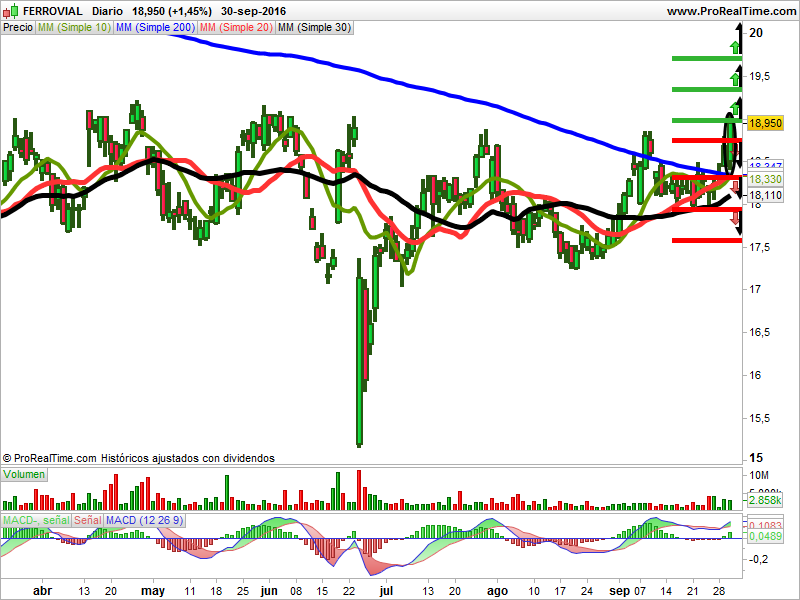This screenshot has width=800, height=600.
Task: Click the 18,330 moving average value tag
Action: (765, 179)
